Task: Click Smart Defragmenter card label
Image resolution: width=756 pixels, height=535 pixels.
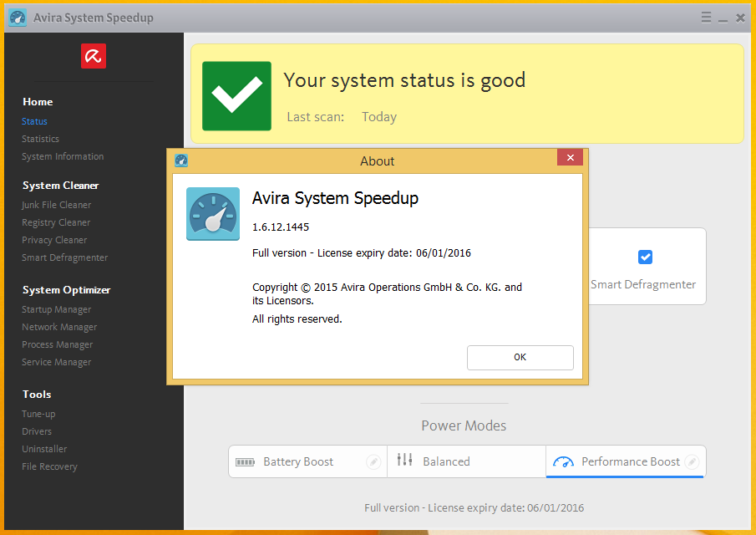Action: (643, 284)
